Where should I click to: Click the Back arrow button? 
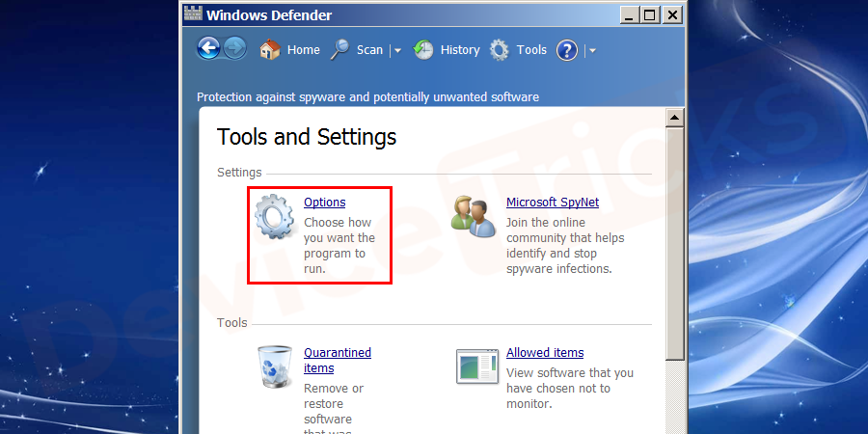tap(208, 49)
